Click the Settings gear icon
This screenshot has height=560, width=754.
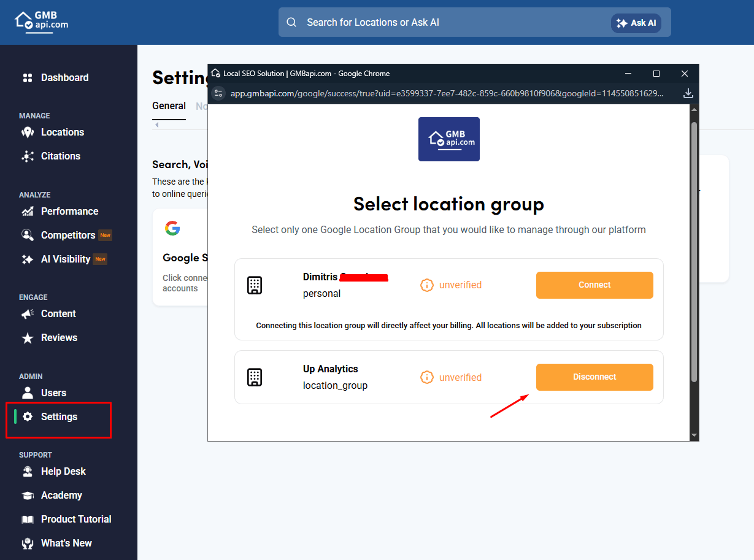pos(28,417)
